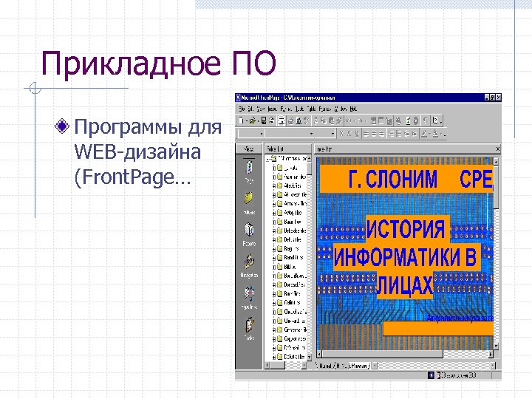This screenshot has width=532, height=399.
Task: Open Reports view in Views bar
Action: (x=250, y=233)
